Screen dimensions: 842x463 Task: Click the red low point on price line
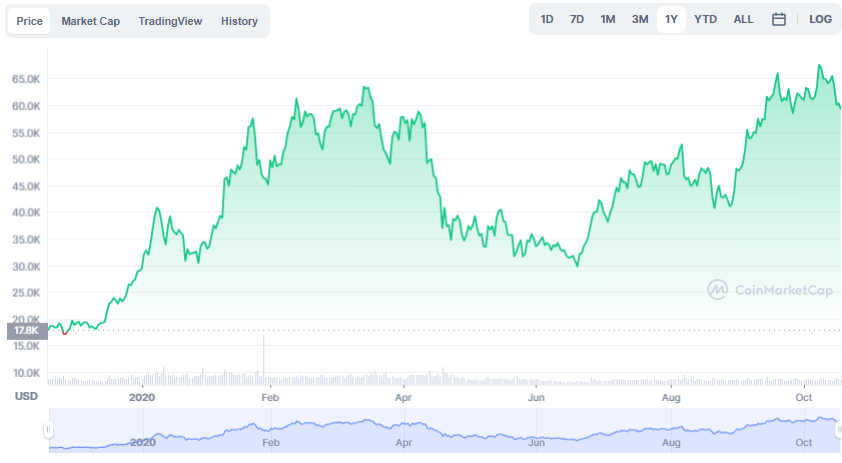(64, 333)
